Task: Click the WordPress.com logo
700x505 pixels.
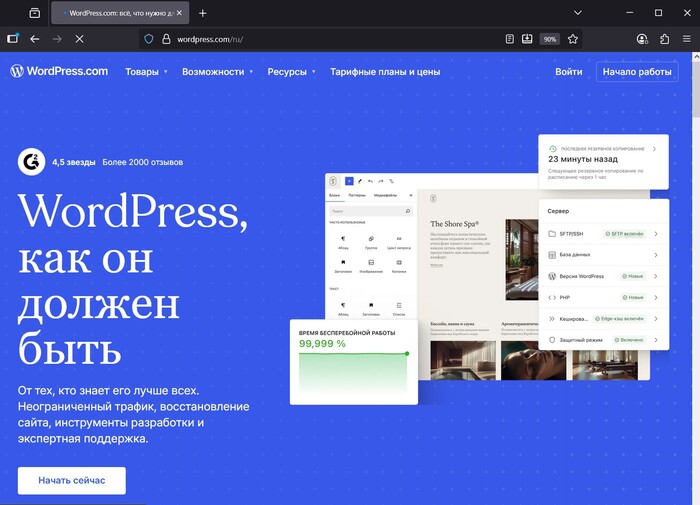Action: pos(59,71)
